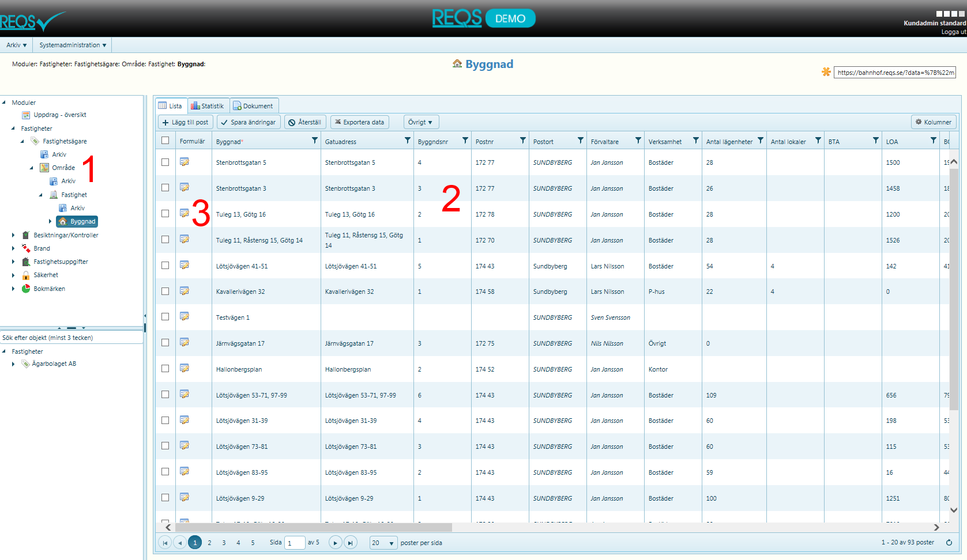
Task: Click the URL link field
Action: 895,72
